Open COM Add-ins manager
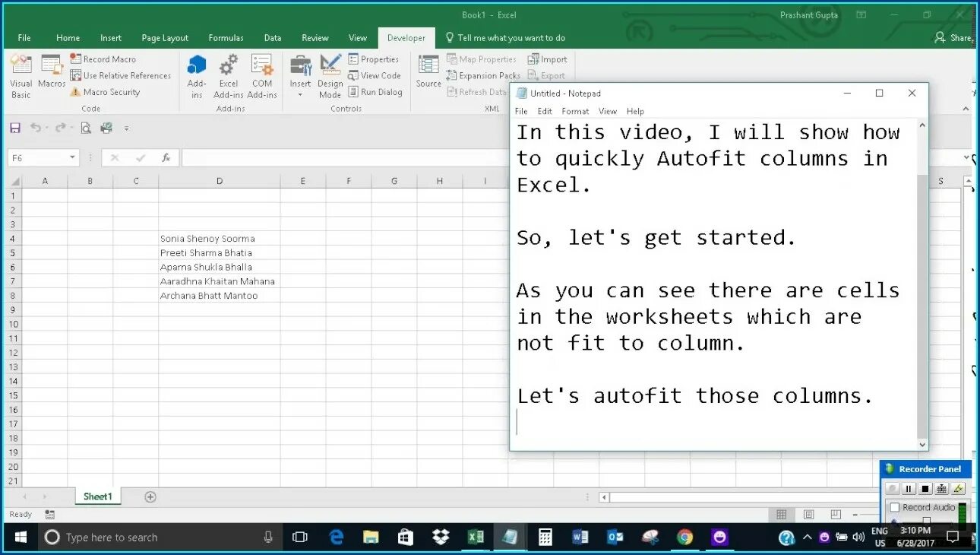 click(x=262, y=77)
